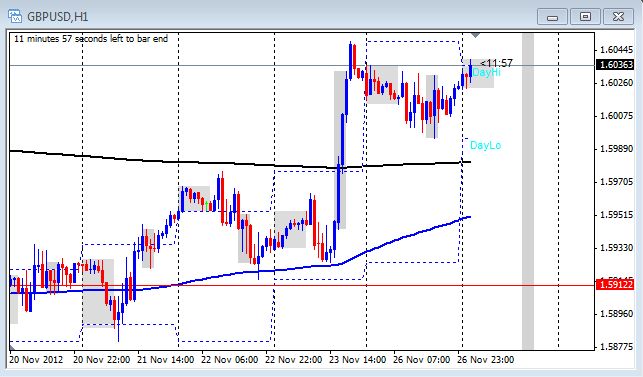
Task: Click the current price label 1.60363
Action: [616, 65]
